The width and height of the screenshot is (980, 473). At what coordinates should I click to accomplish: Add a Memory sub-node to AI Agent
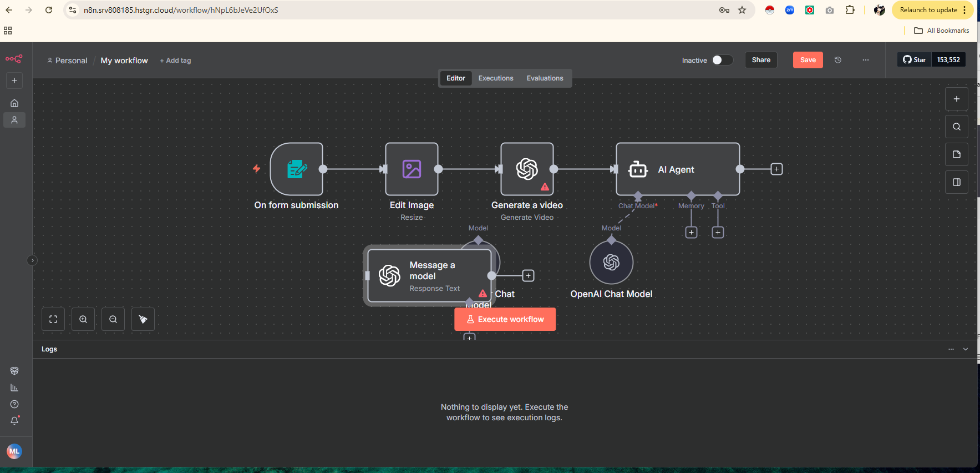(691, 233)
